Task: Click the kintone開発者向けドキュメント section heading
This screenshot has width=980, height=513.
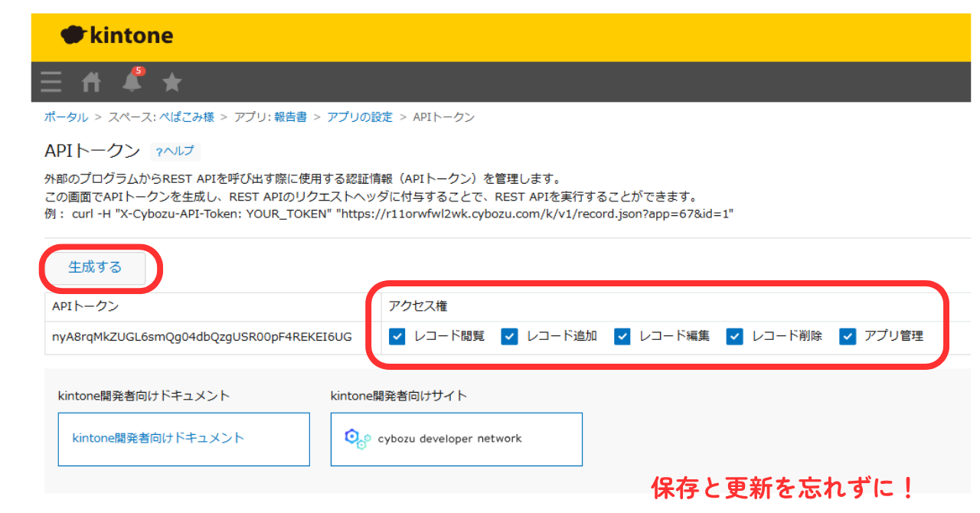Action: pyautogui.click(x=144, y=396)
